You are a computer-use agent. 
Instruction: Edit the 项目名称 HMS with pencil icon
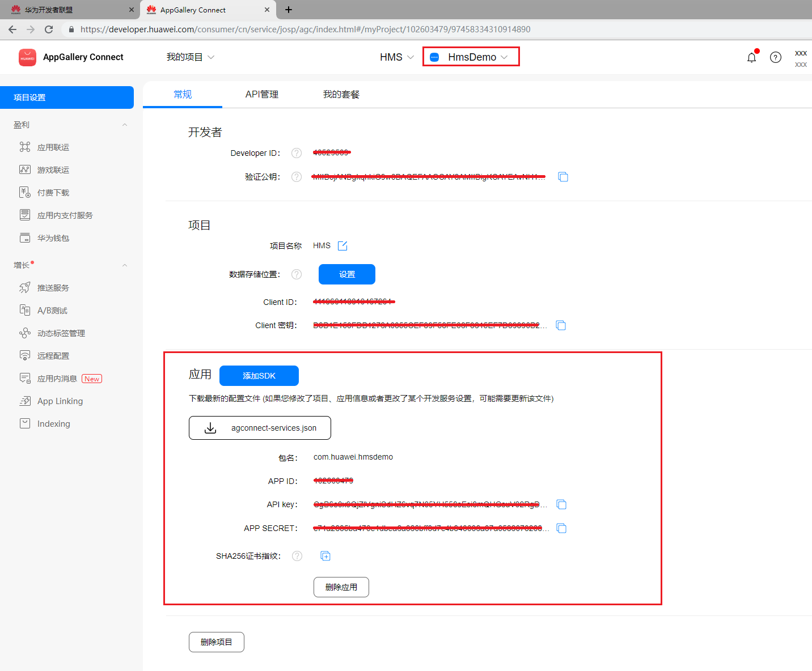tap(342, 245)
